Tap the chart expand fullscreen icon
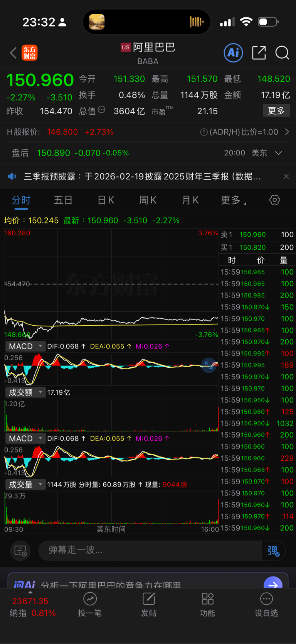This screenshot has width=296, height=644. 209,365
